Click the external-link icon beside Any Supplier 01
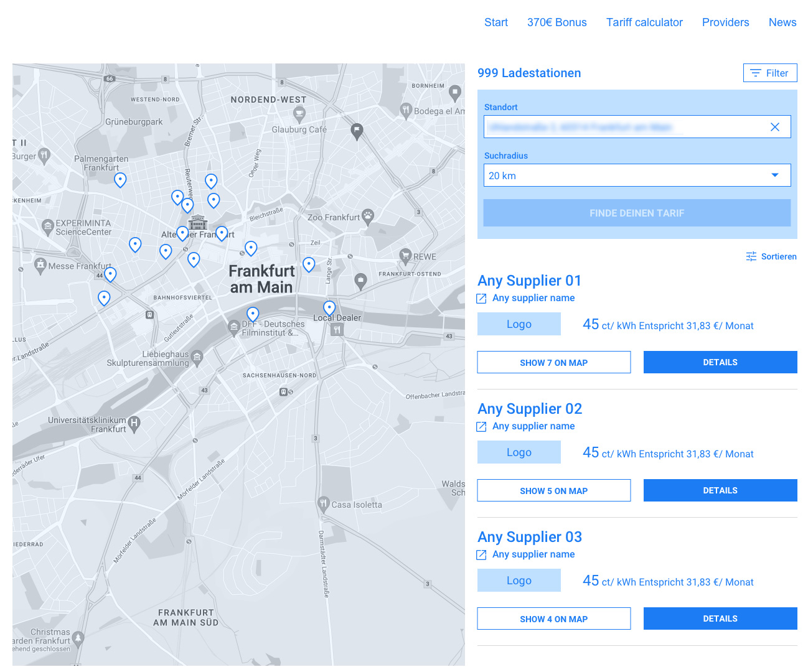This screenshot has width=808, height=672. pyautogui.click(x=481, y=298)
